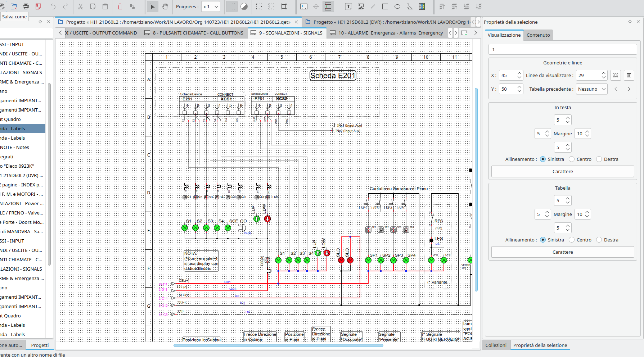Screen dimensions: 644x357
Task: Open the Tabella precedente dropdown
Action: pyautogui.click(x=592, y=89)
